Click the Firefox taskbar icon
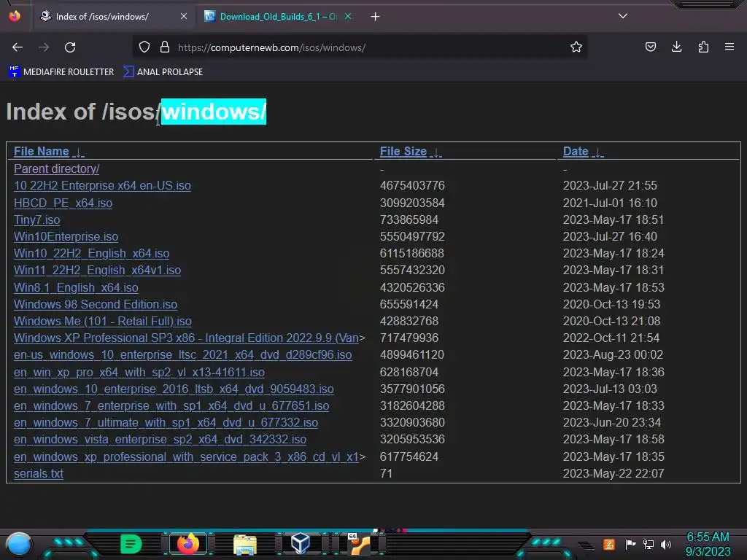This screenshot has height=560, width=747. point(187,544)
